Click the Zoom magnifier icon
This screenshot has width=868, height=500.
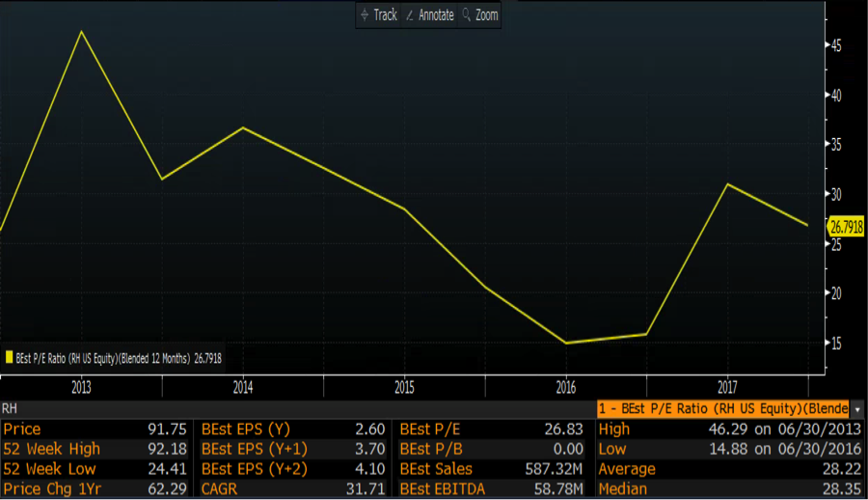467,15
